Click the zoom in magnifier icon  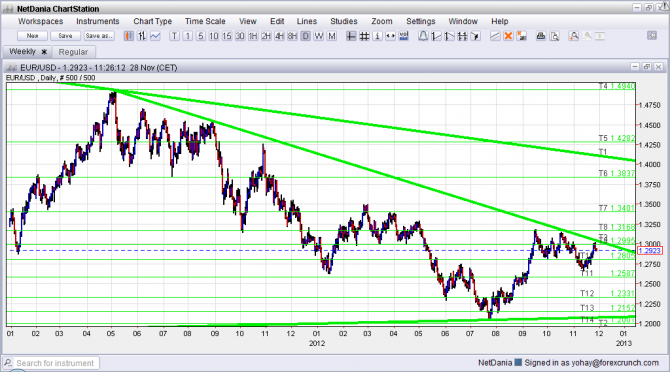tap(574, 36)
